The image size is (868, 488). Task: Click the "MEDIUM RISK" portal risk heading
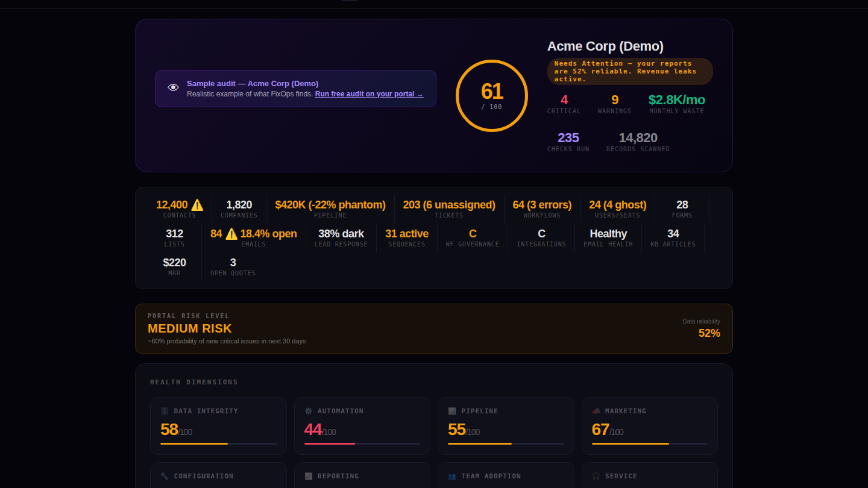tap(190, 328)
